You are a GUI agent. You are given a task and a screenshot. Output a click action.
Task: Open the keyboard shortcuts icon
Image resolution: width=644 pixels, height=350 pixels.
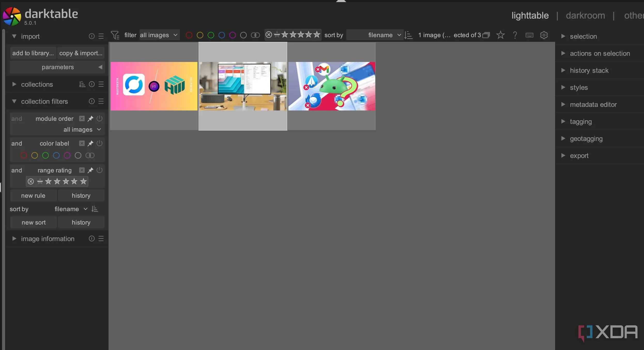tap(529, 35)
